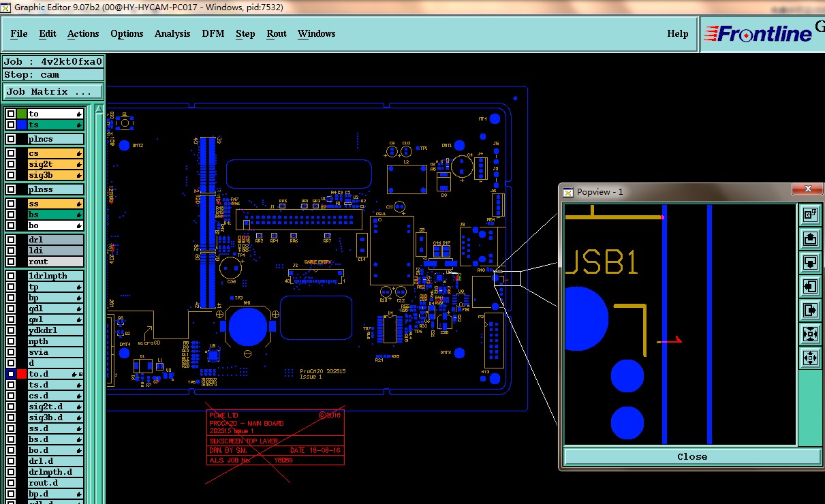The height and width of the screenshot is (504, 825).
Task: Close Popview with title bar X
Action: [x=808, y=189]
